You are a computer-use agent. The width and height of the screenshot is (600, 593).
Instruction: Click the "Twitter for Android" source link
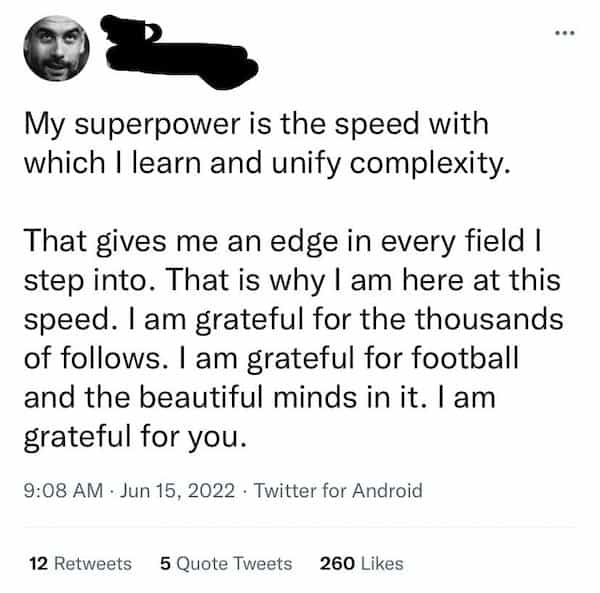tap(339, 490)
